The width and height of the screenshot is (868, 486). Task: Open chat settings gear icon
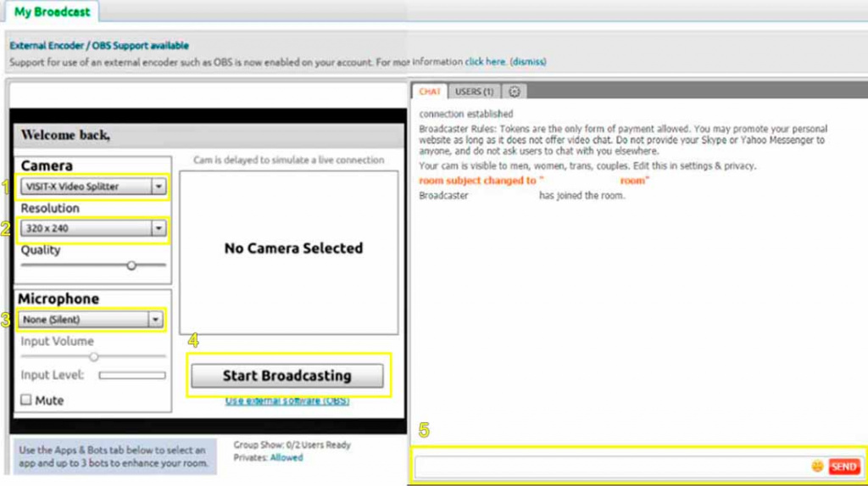(515, 92)
